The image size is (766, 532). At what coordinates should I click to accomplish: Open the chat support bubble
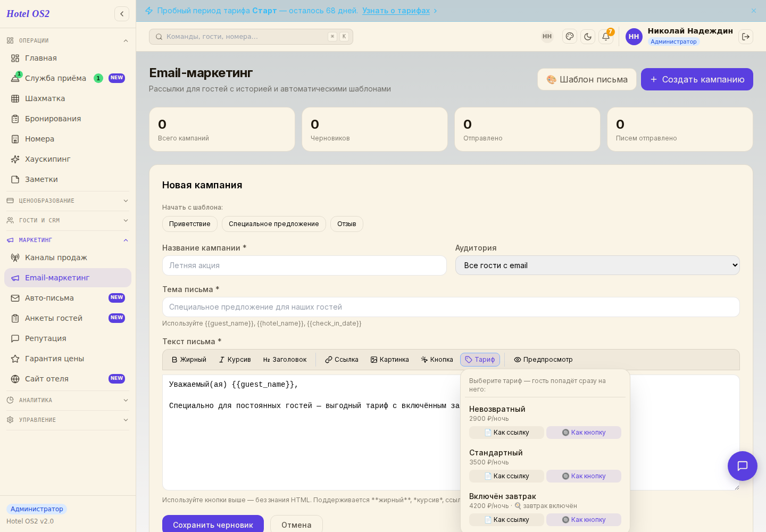(x=743, y=466)
